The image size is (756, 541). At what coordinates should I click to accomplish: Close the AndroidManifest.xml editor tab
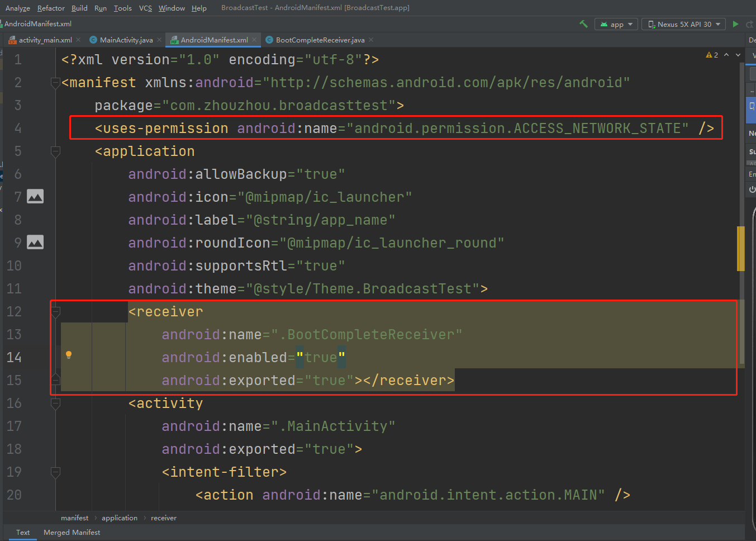(x=254, y=40)
